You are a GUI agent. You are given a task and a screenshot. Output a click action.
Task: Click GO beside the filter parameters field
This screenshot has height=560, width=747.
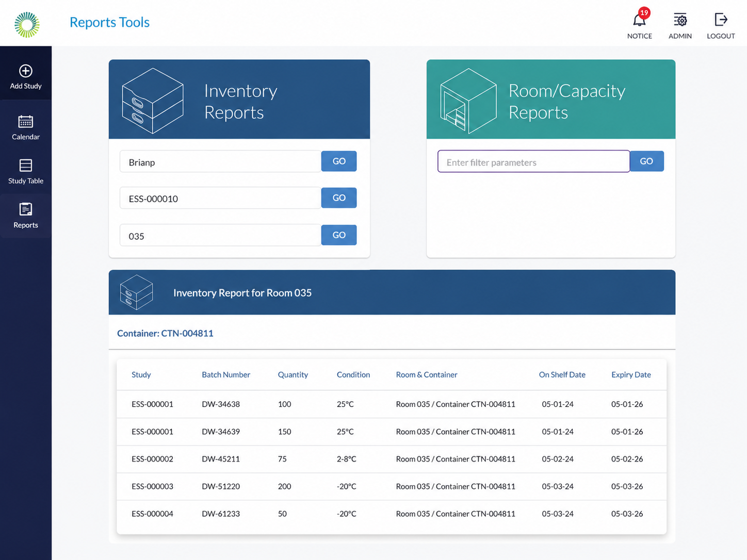click(646, 161)
